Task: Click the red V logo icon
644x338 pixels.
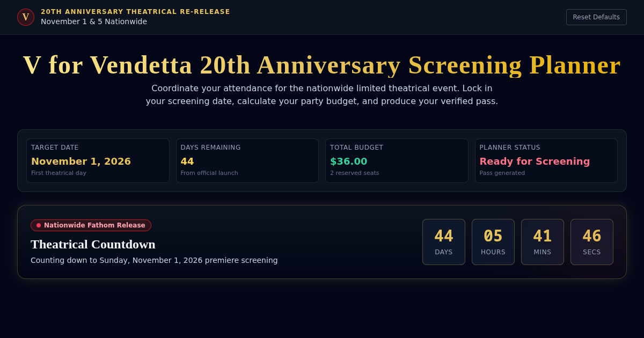Action: click(26, 17)
